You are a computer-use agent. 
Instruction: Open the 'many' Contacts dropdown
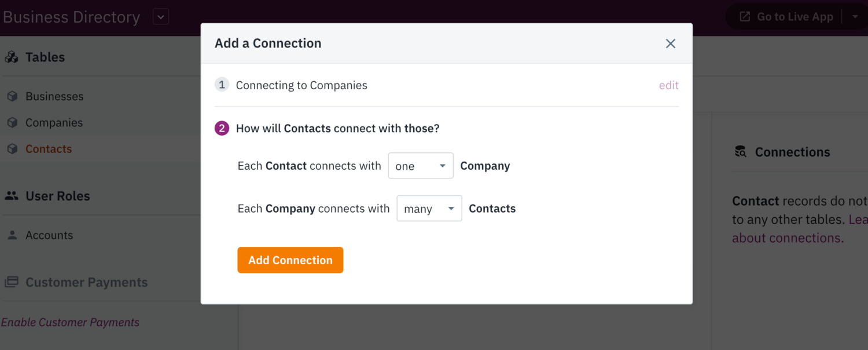point(429,209)
